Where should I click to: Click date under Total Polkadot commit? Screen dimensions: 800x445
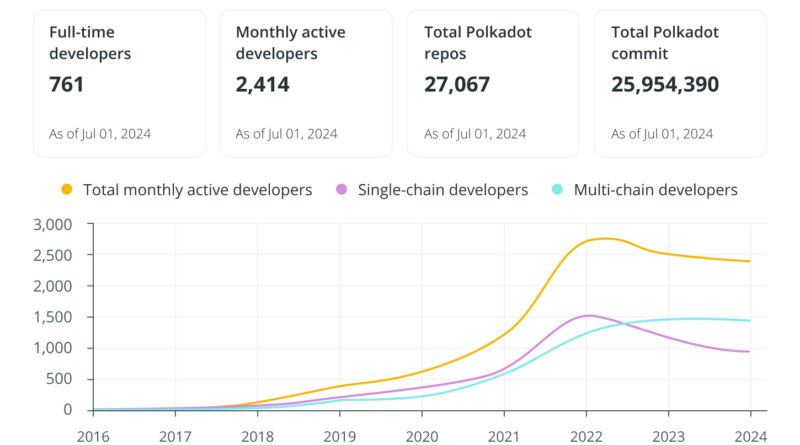[x=662, y=134]
